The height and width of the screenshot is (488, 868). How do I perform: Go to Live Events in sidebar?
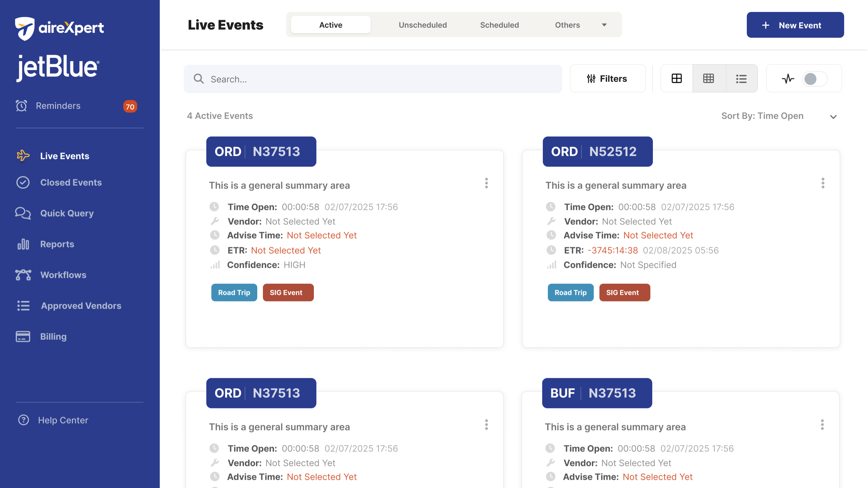click(x=64, y=156)
